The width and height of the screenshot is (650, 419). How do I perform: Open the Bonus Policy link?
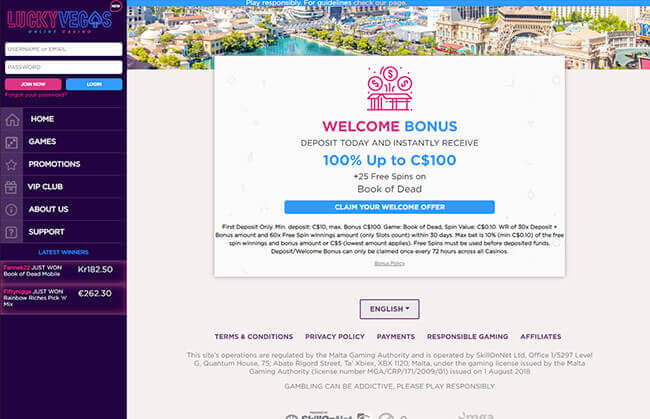coord(389,264)
